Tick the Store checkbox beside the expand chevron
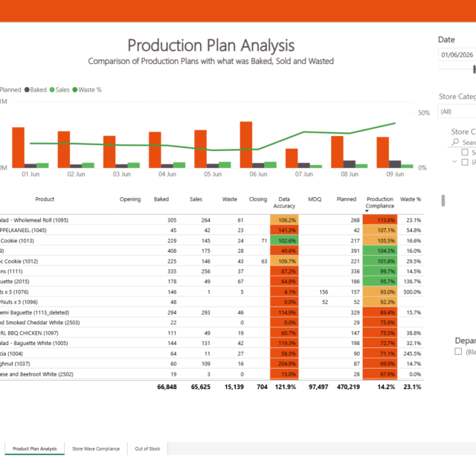Viewport: 476px width, 476px height. (x=465, y=162)
